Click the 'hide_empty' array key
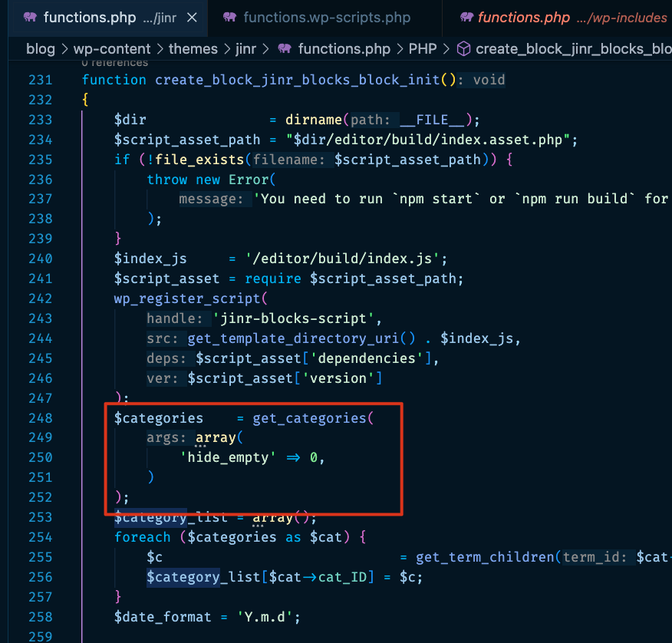The height and width of the screenshot is (643, 672). tap(228, 458)
